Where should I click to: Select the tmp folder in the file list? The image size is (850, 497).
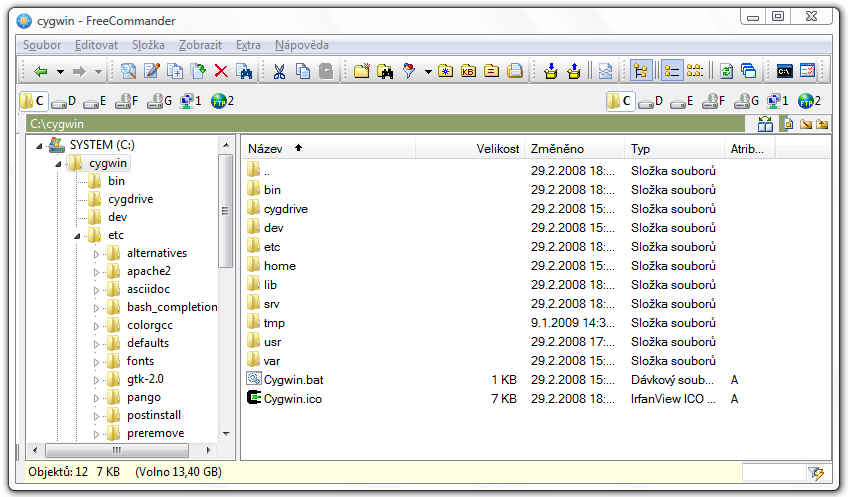(x=274, y=323)
